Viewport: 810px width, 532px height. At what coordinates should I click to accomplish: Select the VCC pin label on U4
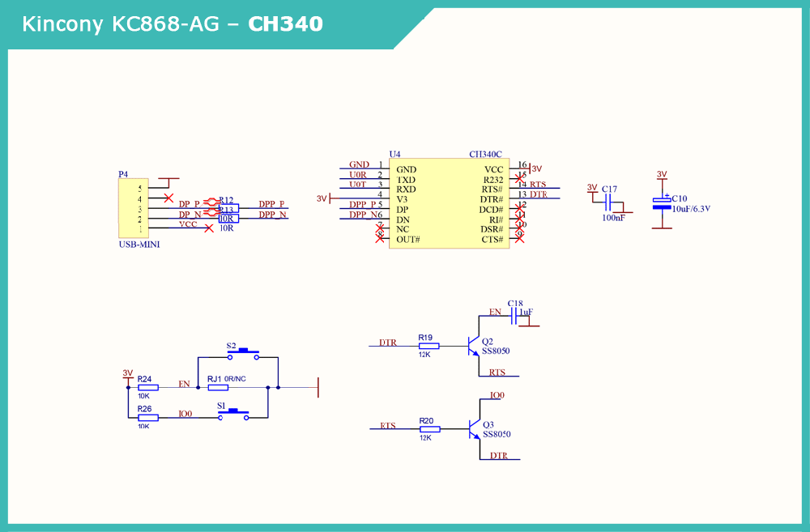pyautogui.click(x=493, y=169)
